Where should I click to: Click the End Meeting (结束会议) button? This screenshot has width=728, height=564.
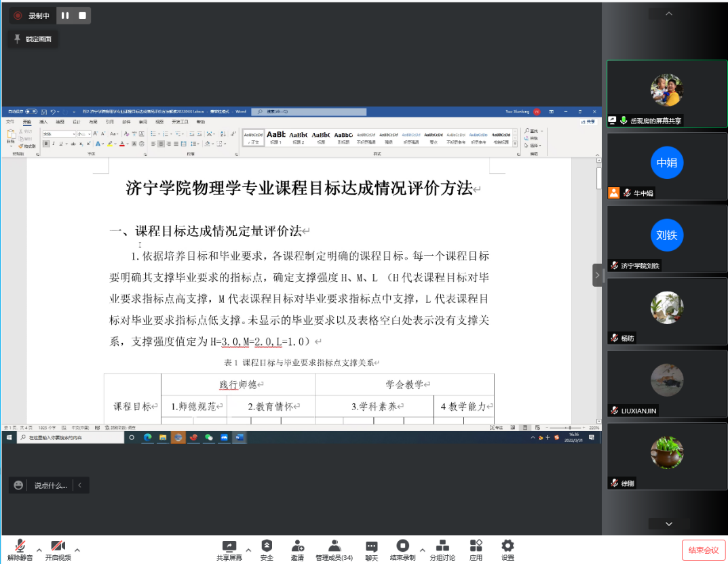pos(703,550)
